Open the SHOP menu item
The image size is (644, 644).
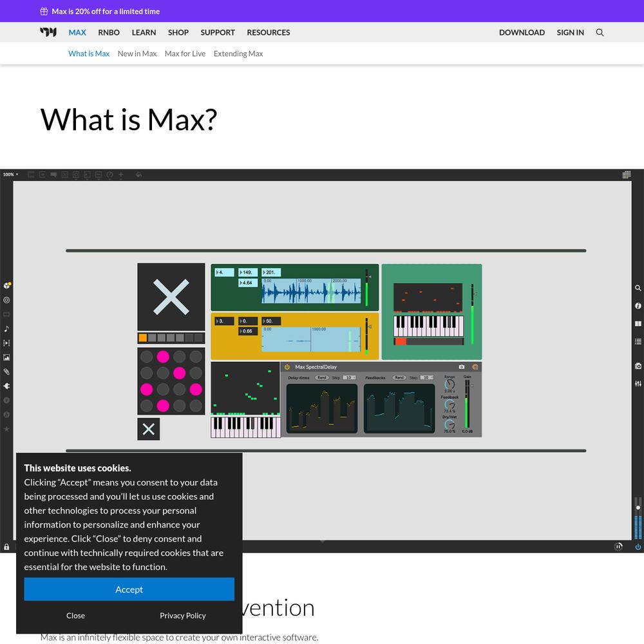178,32
